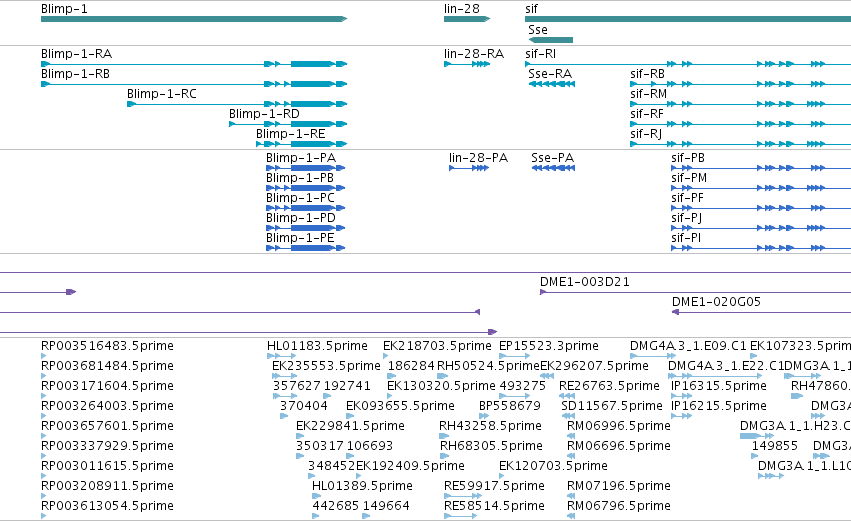Screen dimensions: 851x521
Task: Click the lin-28-PA protein label
Action: (478, 158)
